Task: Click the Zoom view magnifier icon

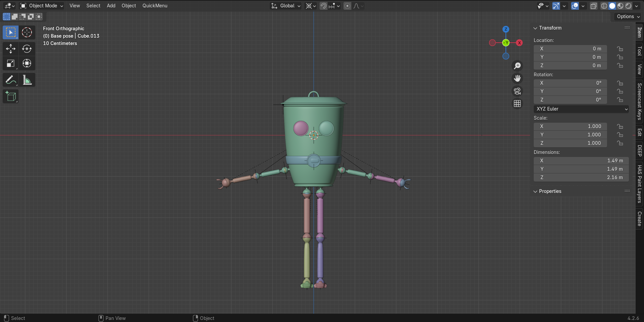Action: [x=517, y=66]
